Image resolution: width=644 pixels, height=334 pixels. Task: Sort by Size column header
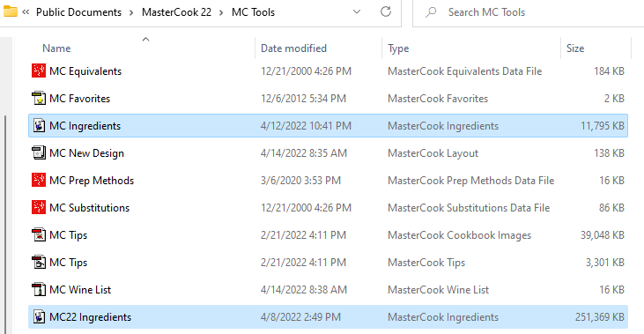tap(575, 48)
